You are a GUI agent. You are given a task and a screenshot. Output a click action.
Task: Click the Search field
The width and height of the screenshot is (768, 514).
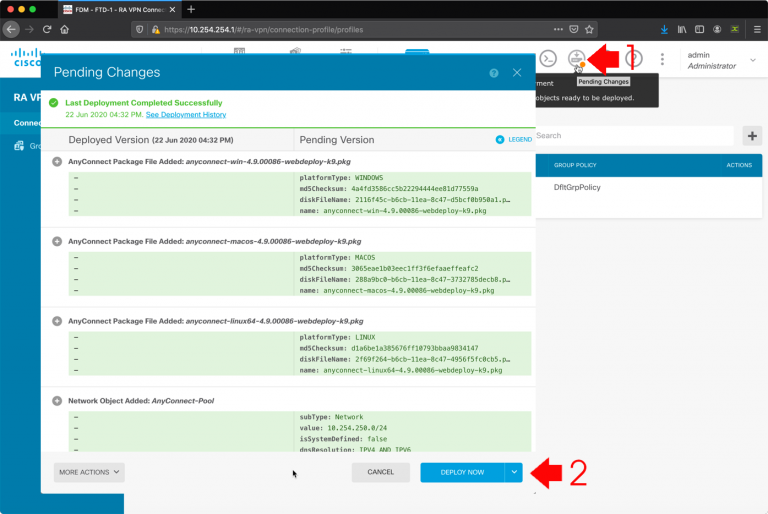(634, 136)
